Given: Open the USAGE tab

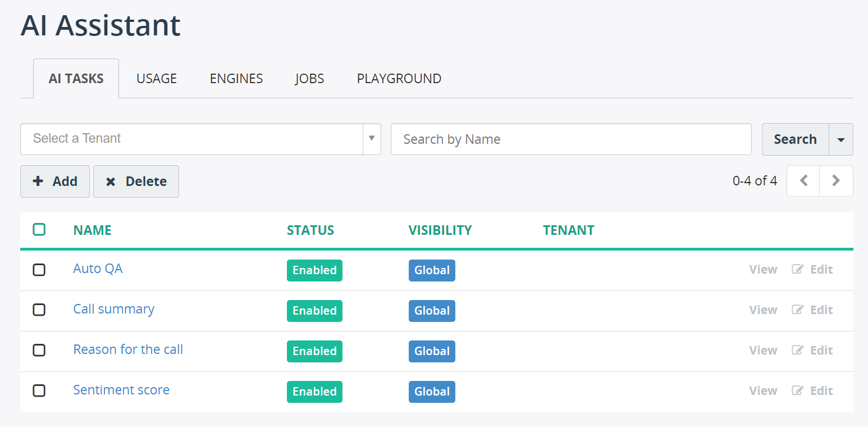Looking at the screenshot, I should (157, 79).
